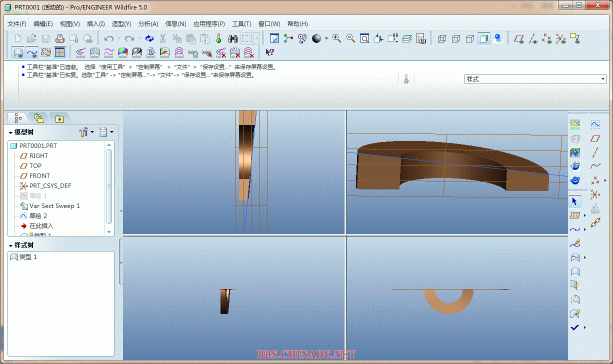Open the shaded sphere display dropdown arrow

pos(326,38)
